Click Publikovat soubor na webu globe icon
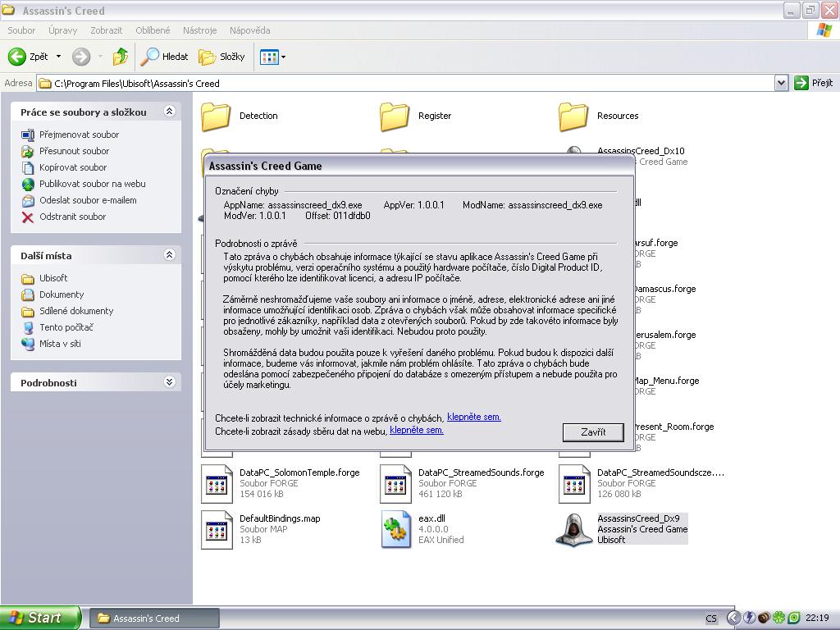 click(x=28, y=185)
